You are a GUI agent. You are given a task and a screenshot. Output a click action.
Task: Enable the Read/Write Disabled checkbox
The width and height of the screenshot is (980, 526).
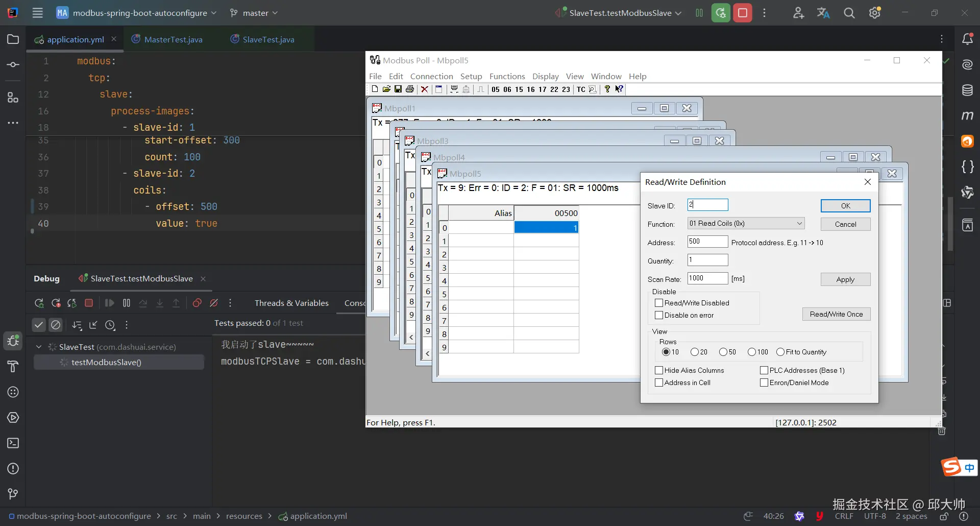pyautogui.click(x=659, y=303)
